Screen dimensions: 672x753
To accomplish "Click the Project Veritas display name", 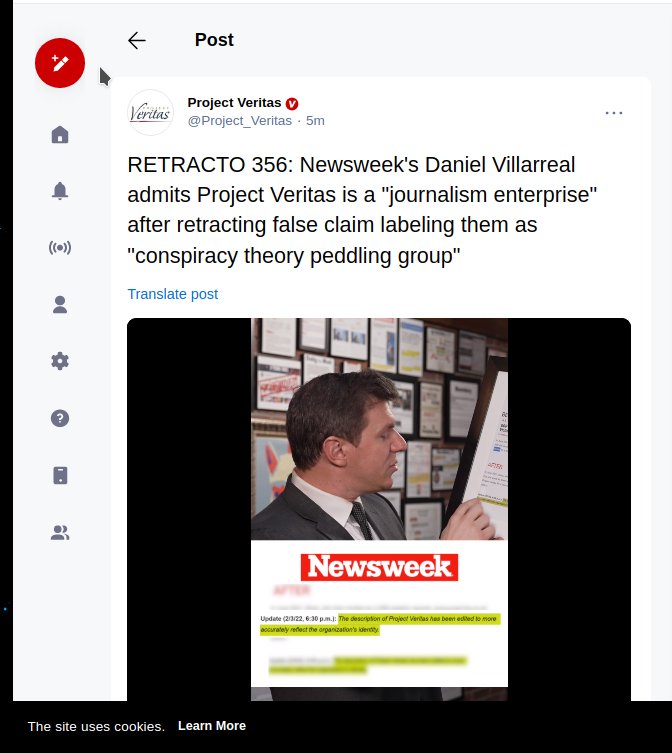I will (x=234, y=103).
